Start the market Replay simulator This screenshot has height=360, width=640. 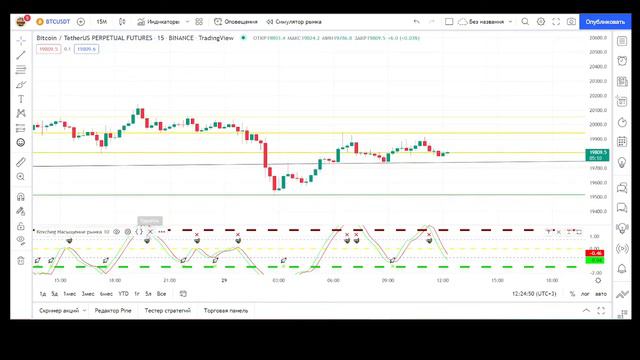[x=294, y=22]
